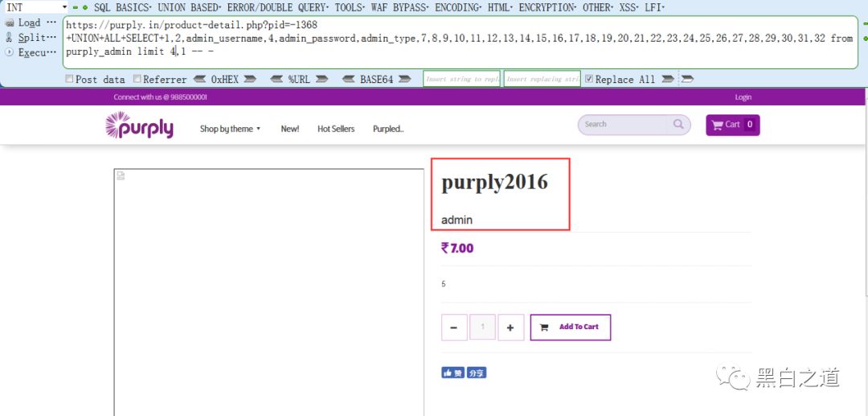This screenshot has width=868, height=416.
Task: Click the blue share button
Action: pyautogui.click(x=477, y=373)
